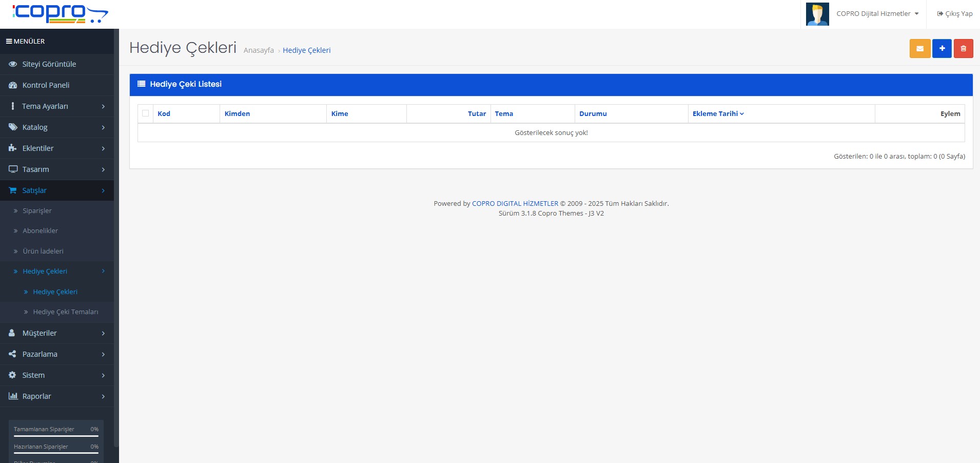Click the red trash delete button
The height and width of the screenshot is (463, 980).
click(963, 49)
